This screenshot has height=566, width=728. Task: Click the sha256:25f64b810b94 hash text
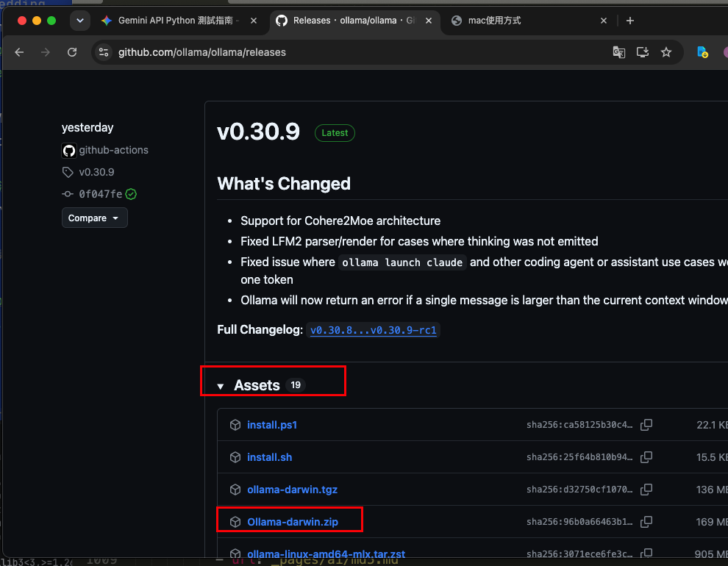(x=579, y=457)
